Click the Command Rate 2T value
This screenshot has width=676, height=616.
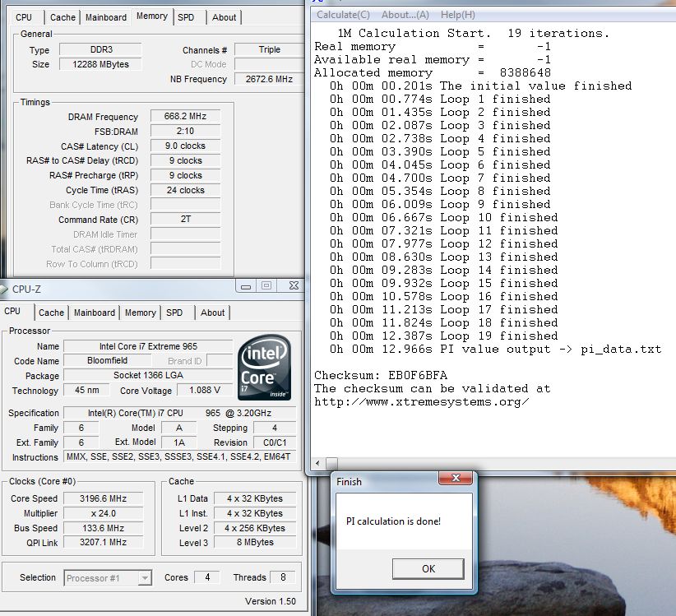(185, 220)
